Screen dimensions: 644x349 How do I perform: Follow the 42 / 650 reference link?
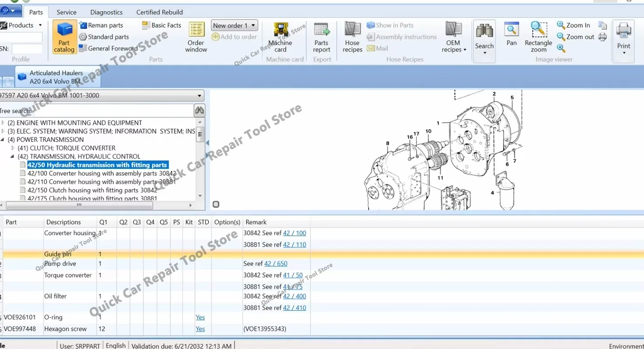click(x=276, y=263)
